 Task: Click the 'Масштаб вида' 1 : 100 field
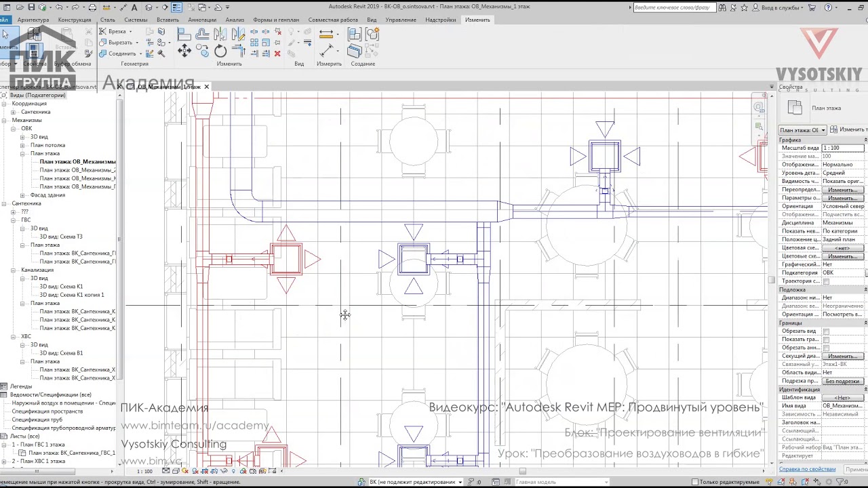(843, 148)
